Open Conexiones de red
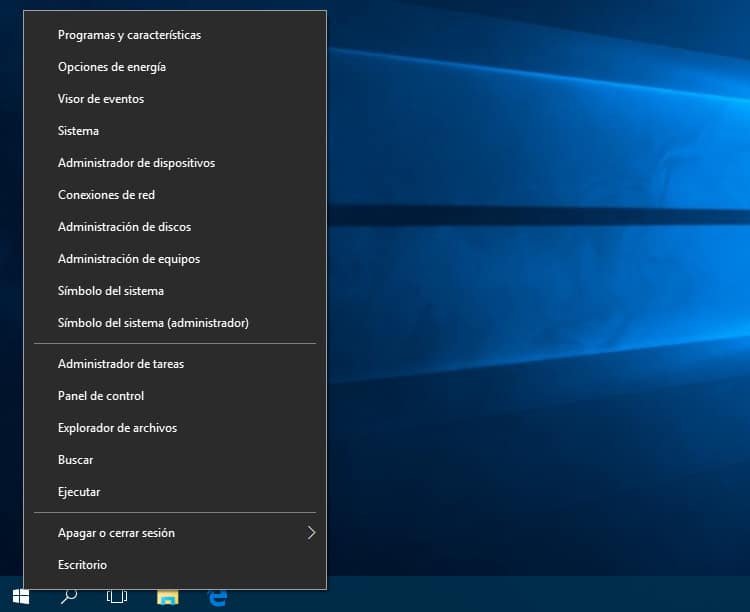The image size is (750, 612). [175, 195]
